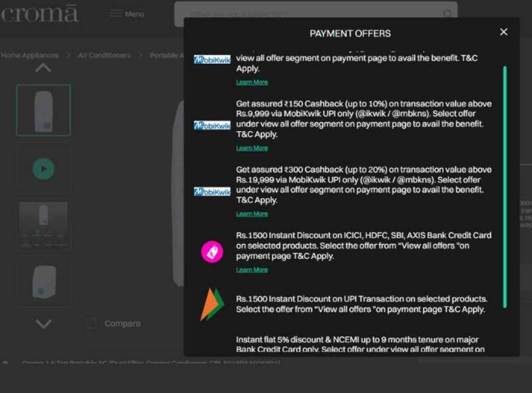Go to Air Conditioners breadcrumb
Image resolution: width=532 pixels, height=393 pixels.
104,55
